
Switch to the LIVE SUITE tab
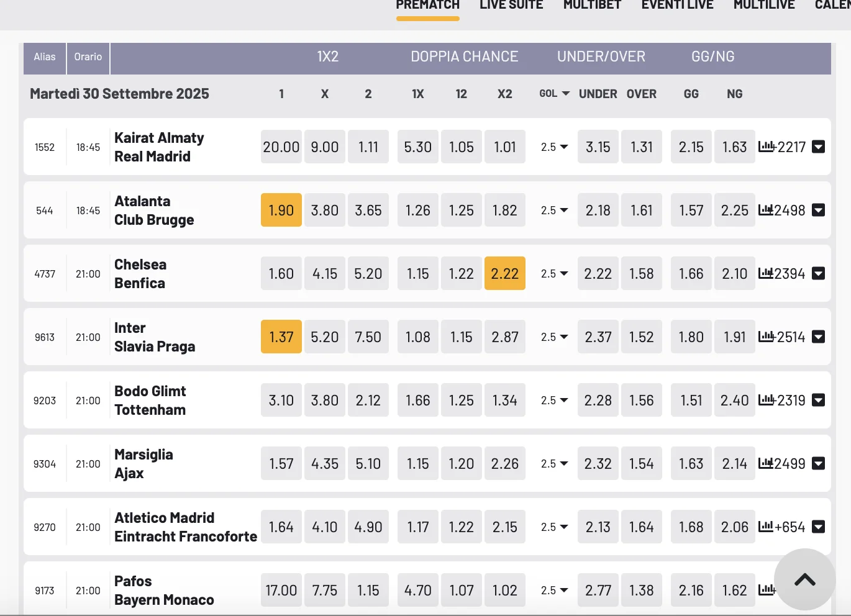(x=511, y=6)
